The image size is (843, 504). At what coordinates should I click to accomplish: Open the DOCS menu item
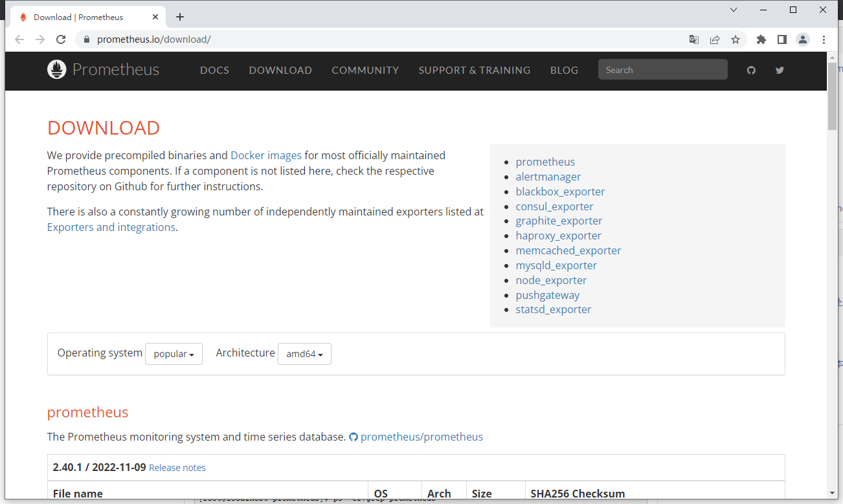click(214, 70)
